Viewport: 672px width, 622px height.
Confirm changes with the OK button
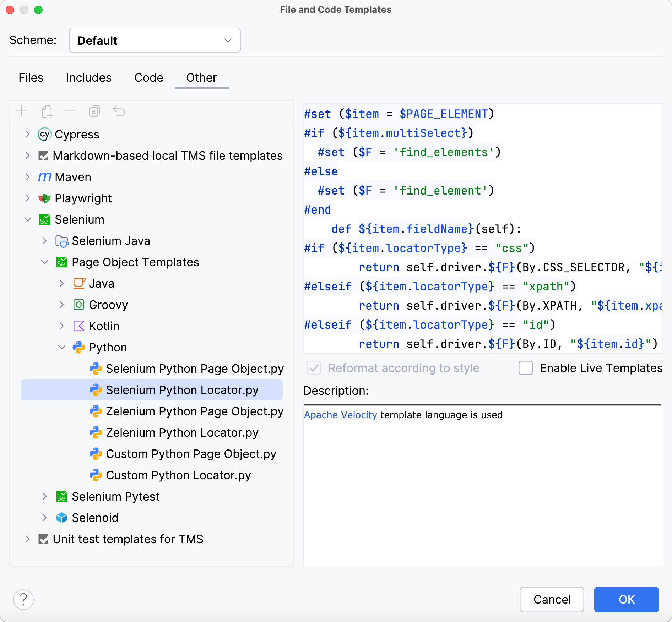click(626, 599)
